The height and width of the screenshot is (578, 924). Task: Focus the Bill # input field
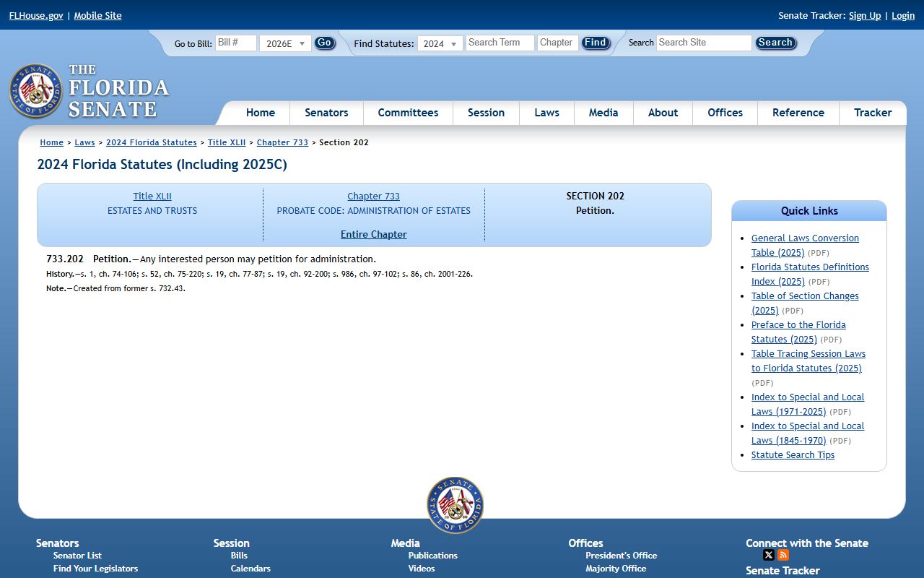(236, 43)
